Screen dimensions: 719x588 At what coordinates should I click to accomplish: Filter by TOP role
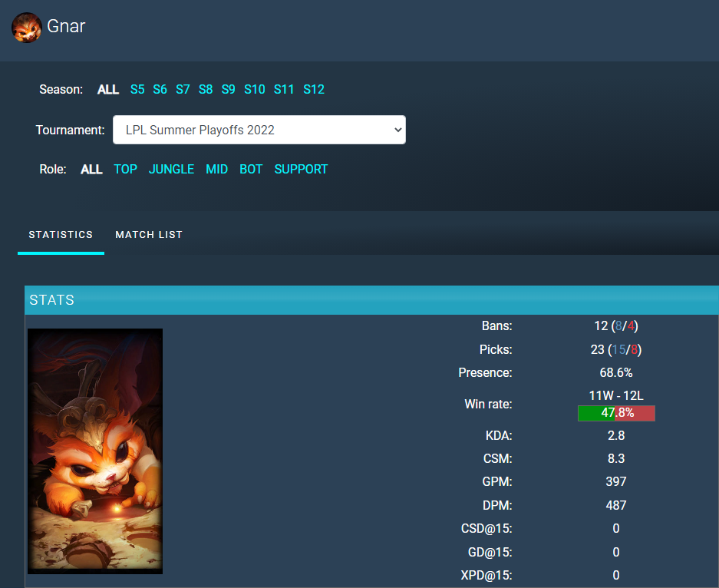click(125, 169)
